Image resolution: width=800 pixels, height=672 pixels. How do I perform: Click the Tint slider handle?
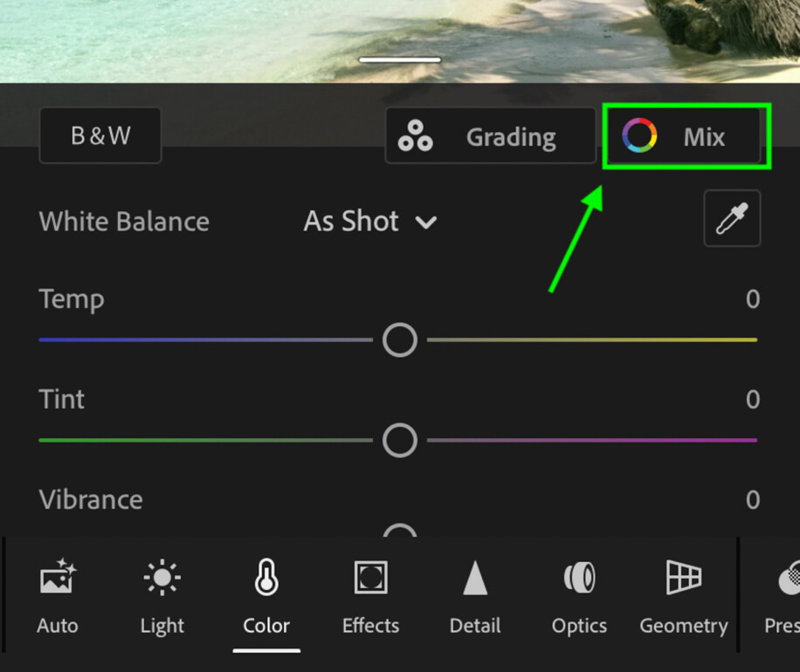(x=399, y=440)
